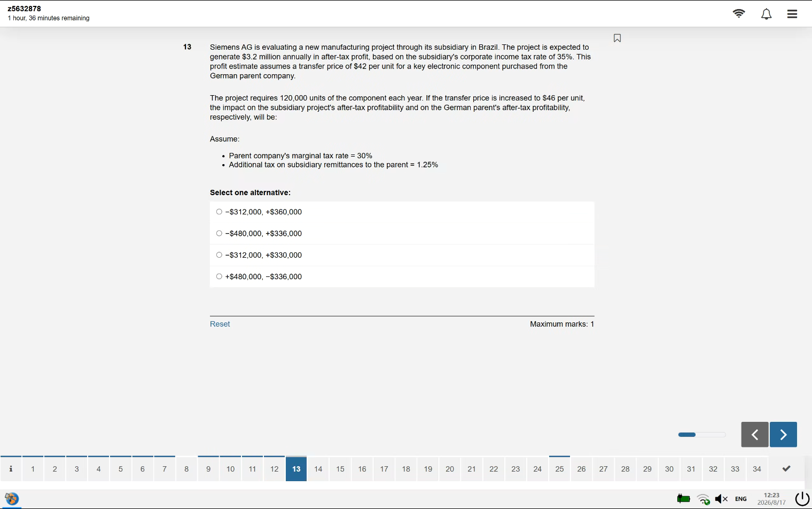Open the notifications bell
Screen dimensions: 812x509
[x=766, y=14]
